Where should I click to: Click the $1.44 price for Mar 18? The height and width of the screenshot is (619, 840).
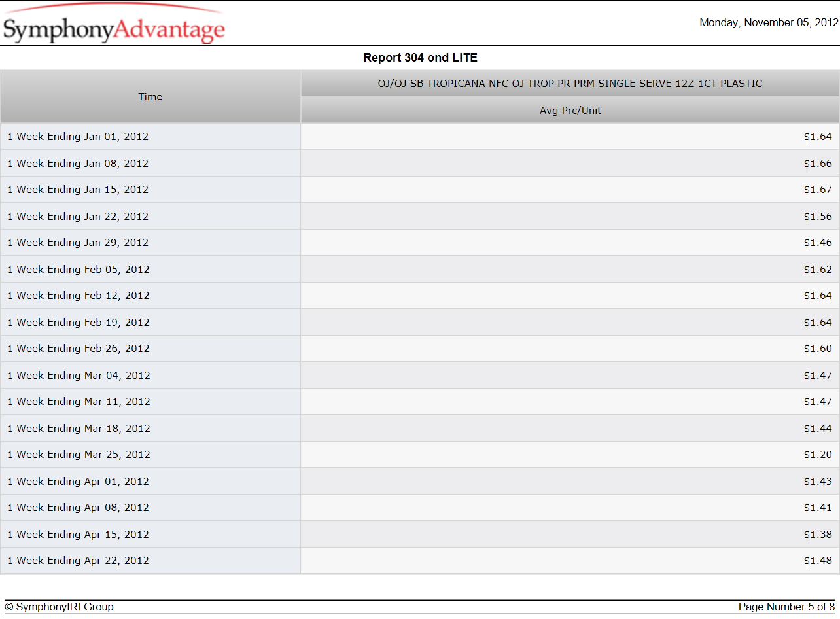coord(818,429)
